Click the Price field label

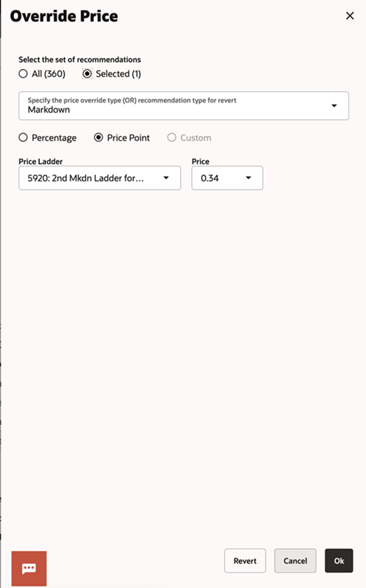coord(200,162)
